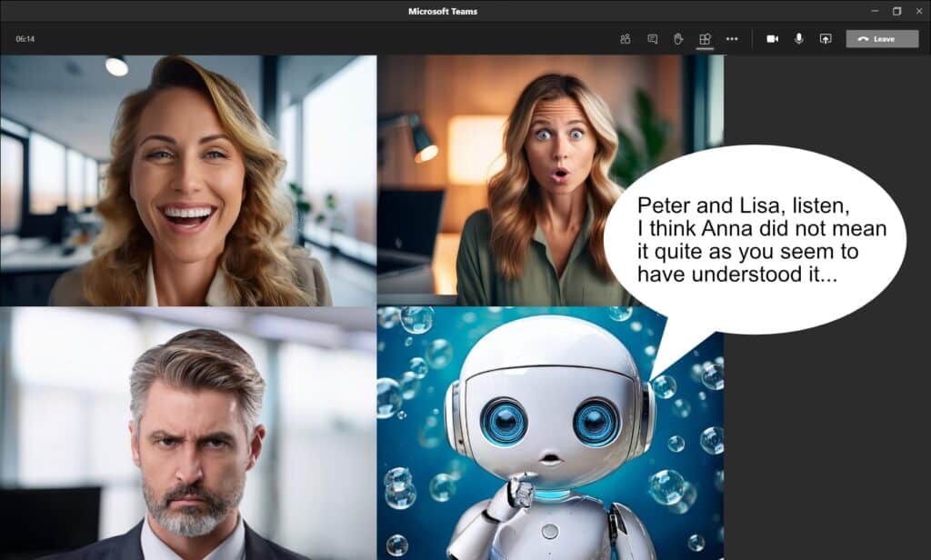The width and height of the screenshot is (931, 560).
Task: Click the robot's speech bubble
Action: 760,232
